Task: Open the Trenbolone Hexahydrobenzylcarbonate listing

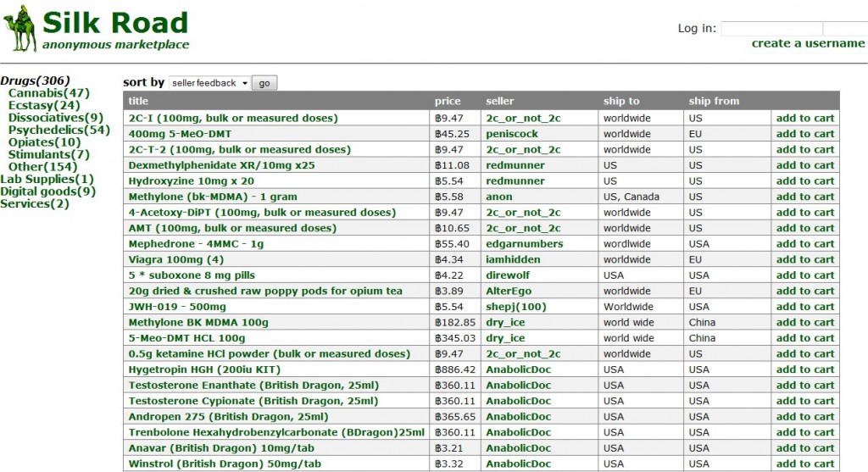Action: pyautogui.click(x=276, y=432)
